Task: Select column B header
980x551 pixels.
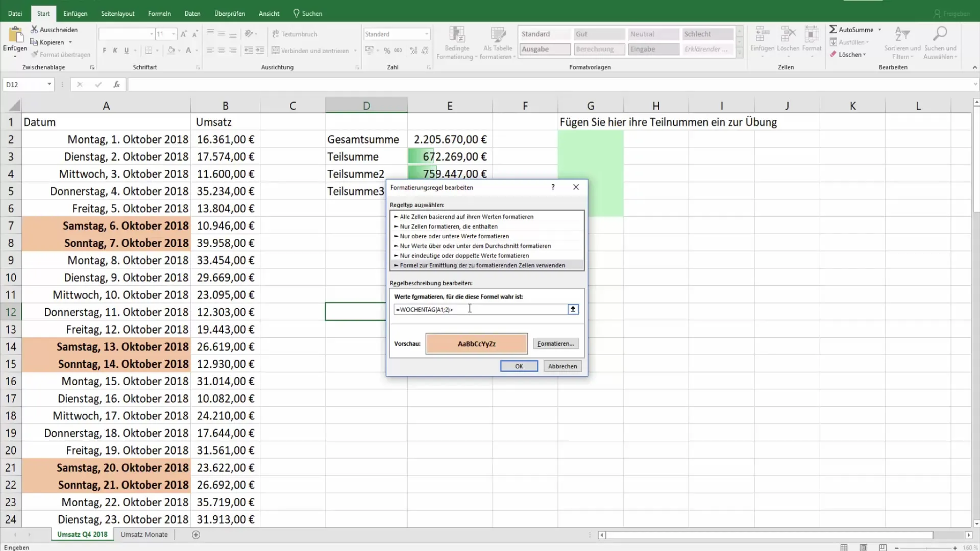Action: (225, 106)
